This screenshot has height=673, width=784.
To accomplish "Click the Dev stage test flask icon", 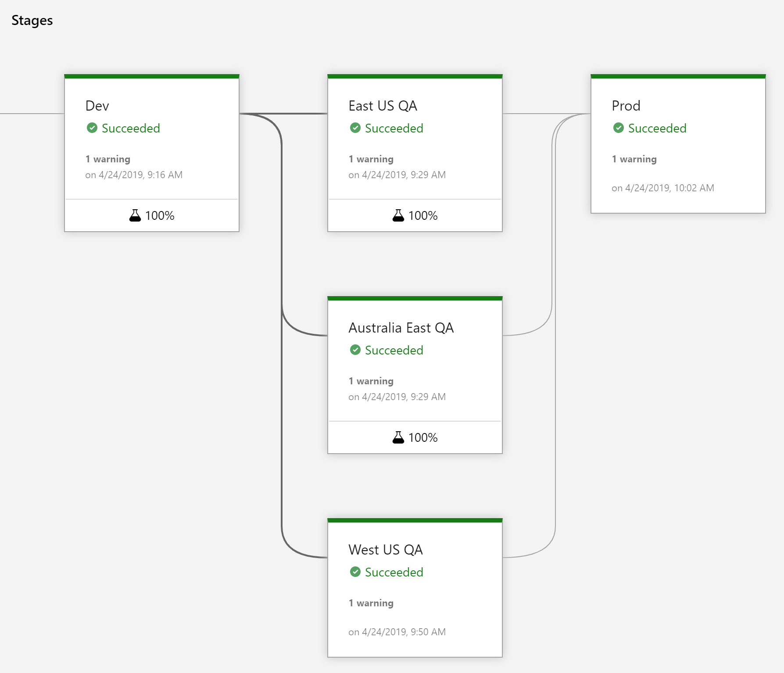I will pyautogui.click(x=135, y=215).
